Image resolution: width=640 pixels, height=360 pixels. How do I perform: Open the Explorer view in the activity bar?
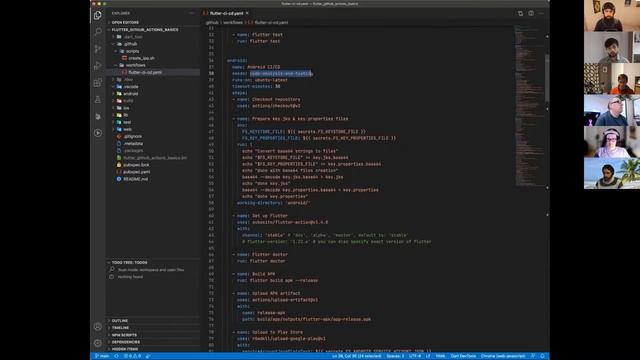[x=98, y=15]
